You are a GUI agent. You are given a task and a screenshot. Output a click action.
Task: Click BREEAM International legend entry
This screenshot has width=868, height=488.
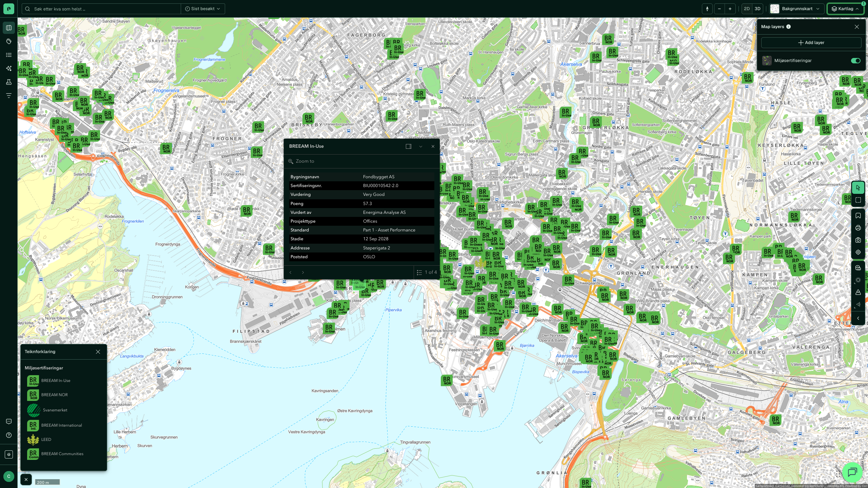55,425
